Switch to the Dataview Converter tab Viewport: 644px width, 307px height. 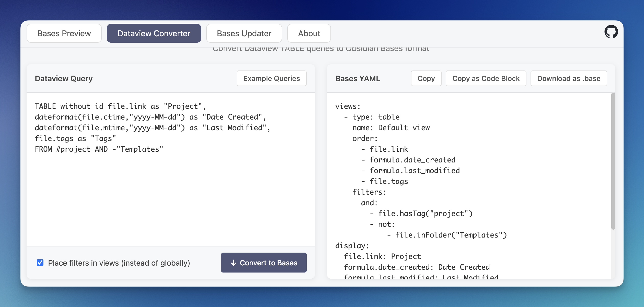point(154,33)
